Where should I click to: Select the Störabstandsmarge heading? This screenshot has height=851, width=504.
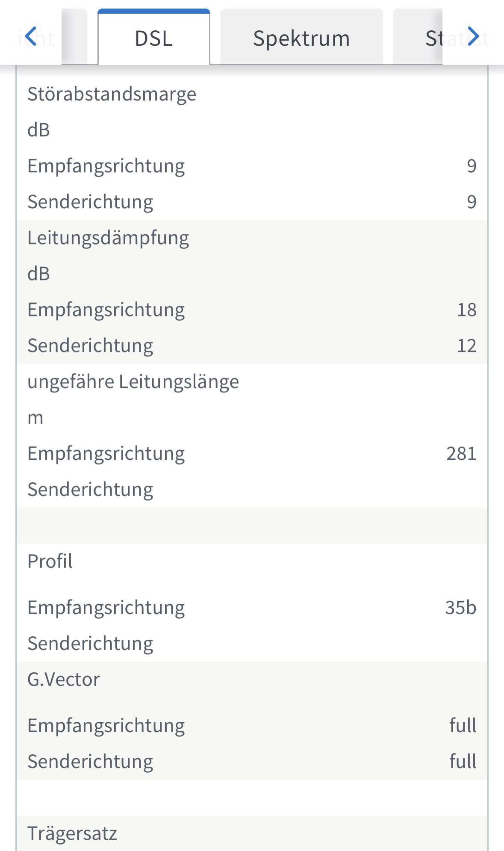click(112, 94)
